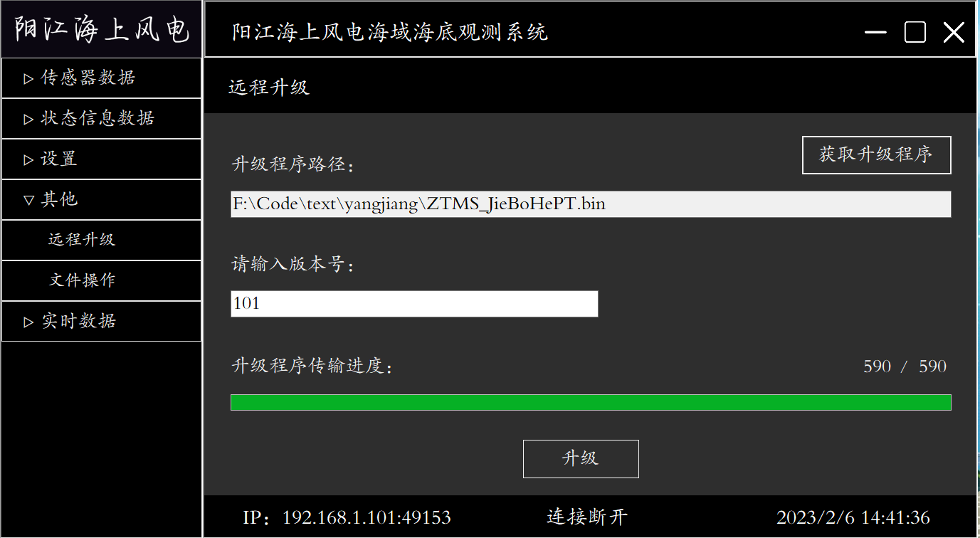Click the 升级 button
980x538 pixels.
(581, 459)
